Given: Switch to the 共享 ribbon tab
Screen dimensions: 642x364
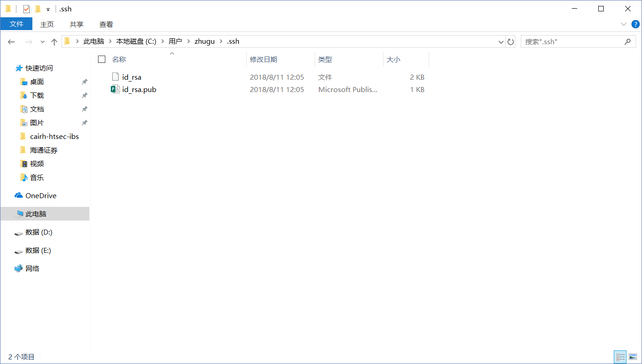Looking at the screenshot, I should [77, 24].
